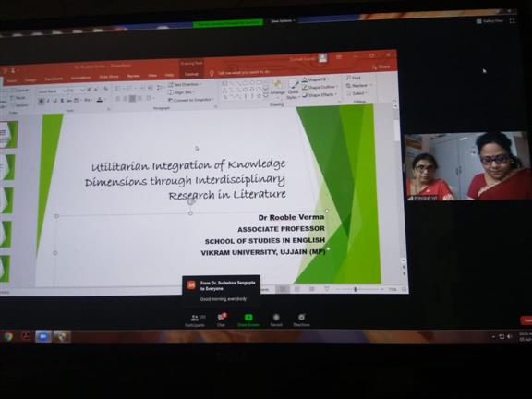The width and height of the screenshot is (532, 399).
Task: Open Ribbon Display Options icon
Action: [339, 57]
